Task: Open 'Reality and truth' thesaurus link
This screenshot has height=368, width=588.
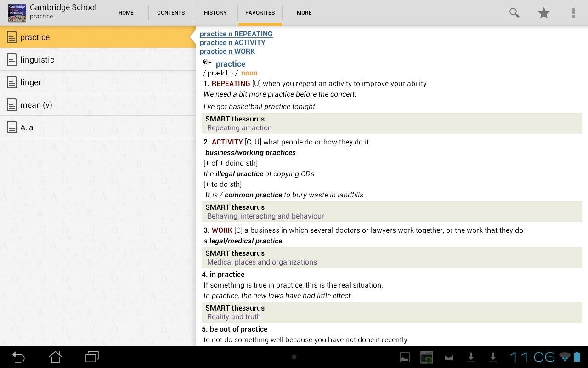Action: (234, 317)
